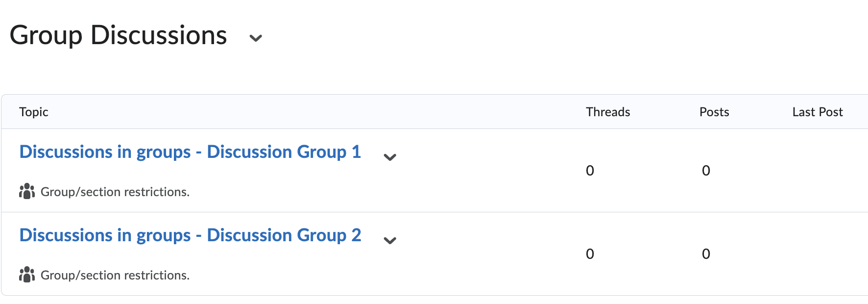Select the posts count for Discussion Group 2
This screenshot has width=868, height=304.
click(706, 254)
